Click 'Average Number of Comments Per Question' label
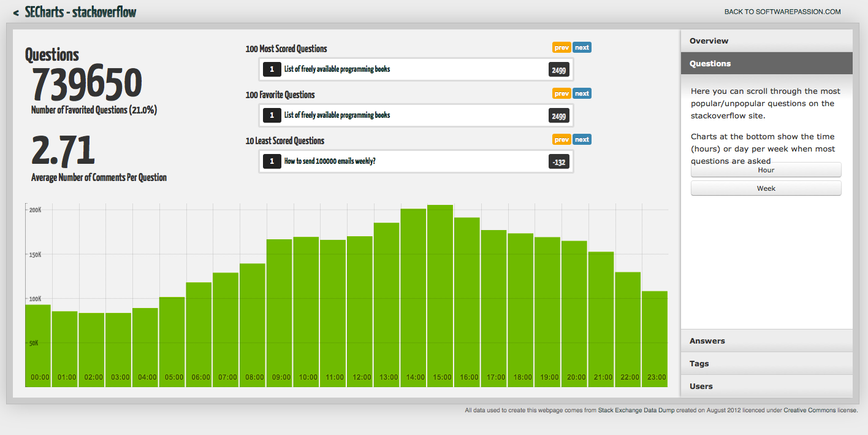868x435 pixels. pos(99,177)
